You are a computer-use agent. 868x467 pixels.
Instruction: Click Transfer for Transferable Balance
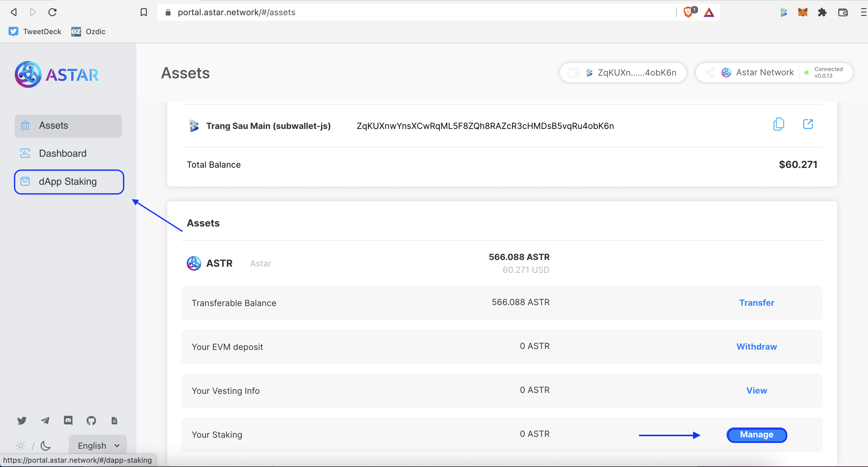coord(757,303)
